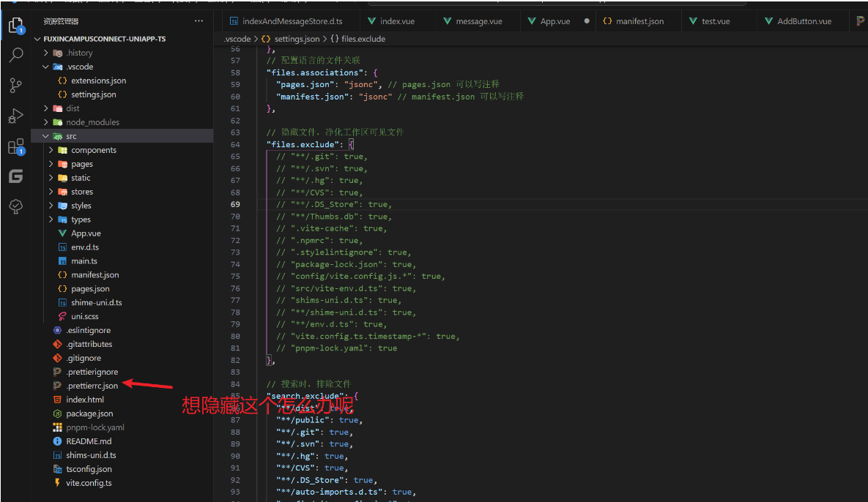
Task: Open .prettierignore in explorer
Action: 92,372
